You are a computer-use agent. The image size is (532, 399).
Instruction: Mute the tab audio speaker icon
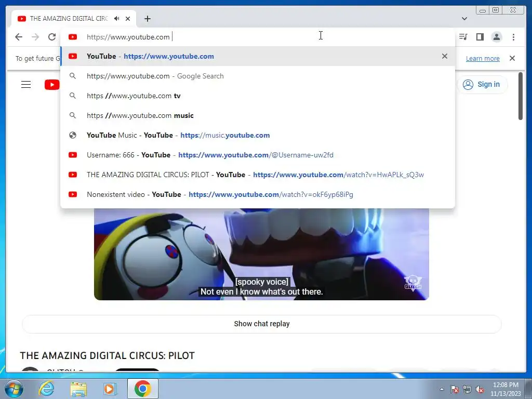117,19
